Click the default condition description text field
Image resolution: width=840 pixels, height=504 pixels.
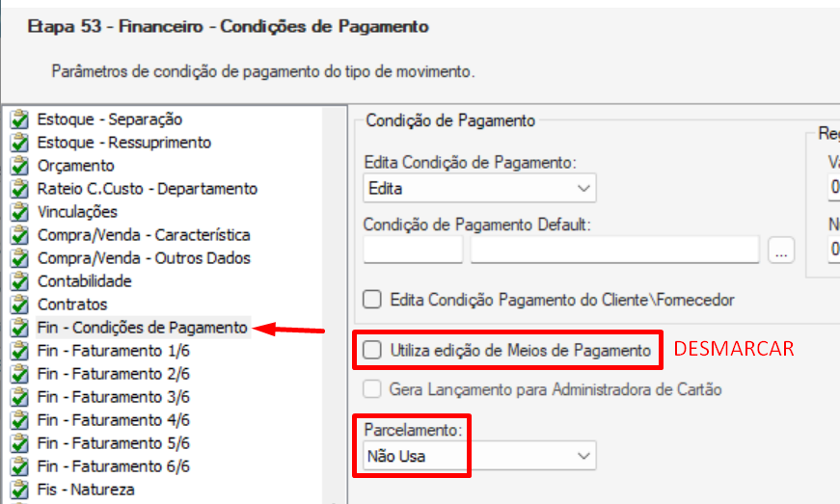tap(615, 250)
